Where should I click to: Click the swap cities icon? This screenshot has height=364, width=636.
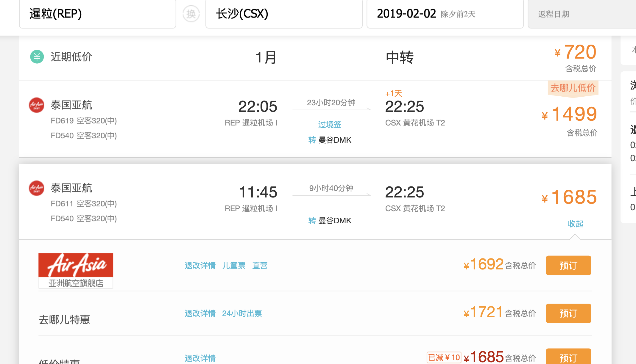click(x=191, y=14)
